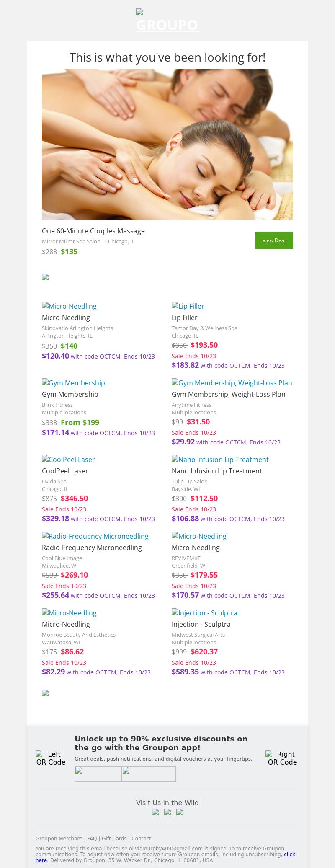Select the Nano Infusion Lip Treatment link
The width and height of the screenshot is (335, 868).
click(x=220, y=460)
